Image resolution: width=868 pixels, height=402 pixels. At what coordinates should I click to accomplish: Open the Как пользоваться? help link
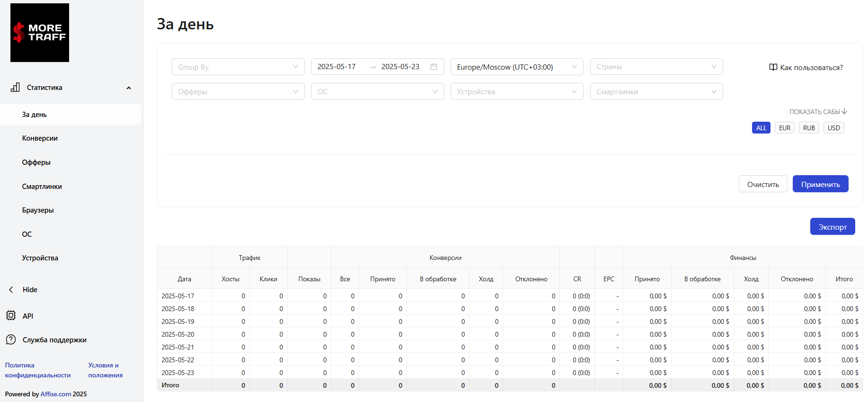(811, 68)
